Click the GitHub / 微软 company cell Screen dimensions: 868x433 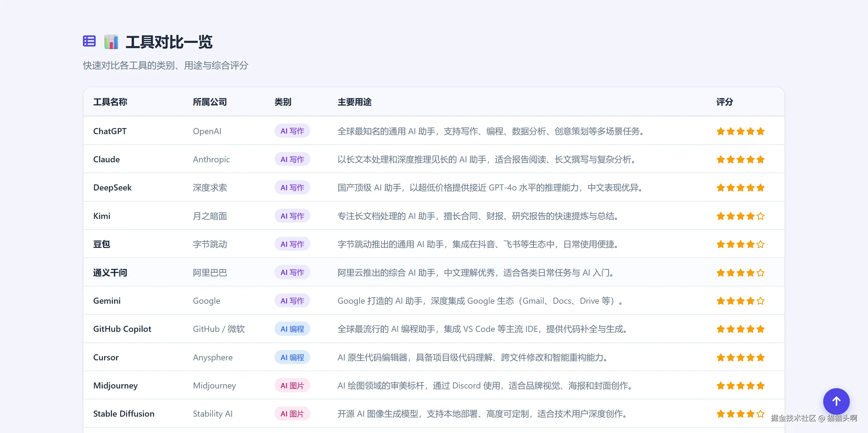(x=219, y=329)
